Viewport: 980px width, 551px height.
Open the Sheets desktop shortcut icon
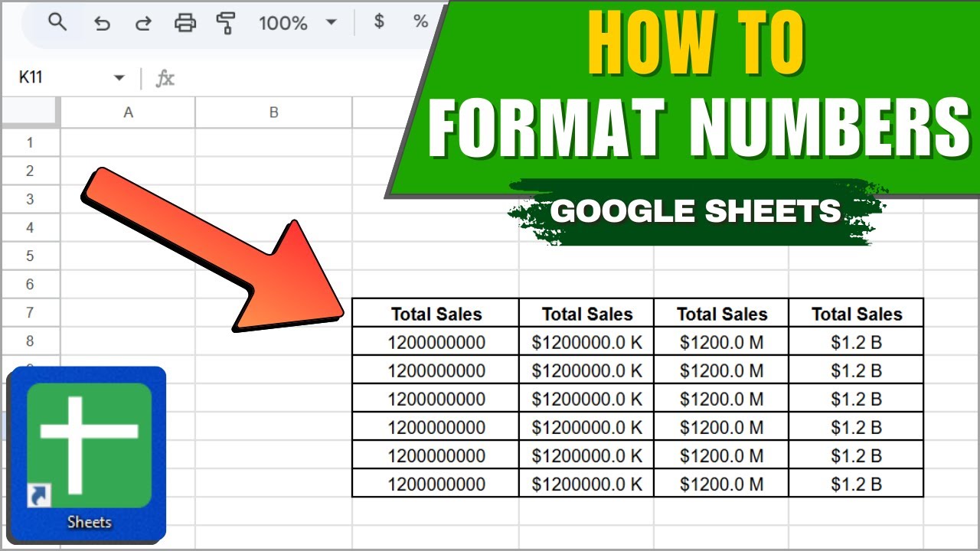(x=89, y=453)
